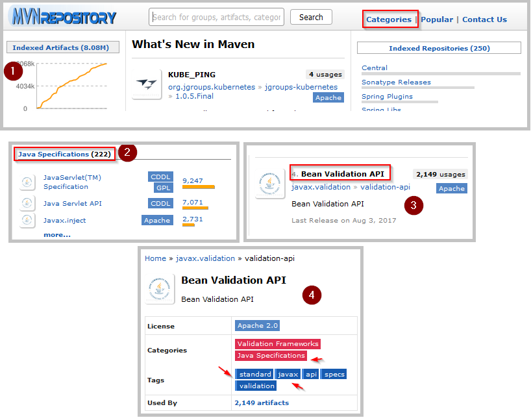Open the Central repository link

click(x=374, y=68)
